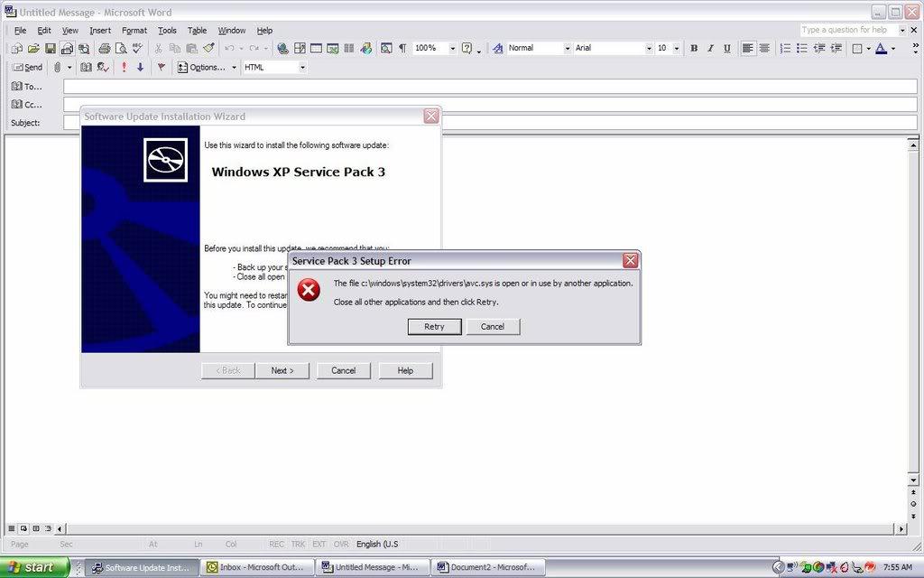The height and width of the screenshot is (578, 924).
Task: Toggle Underline formatting
Action: (x=727, y=48)
